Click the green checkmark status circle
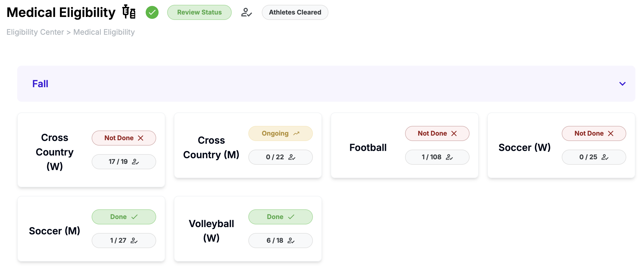 (x=152, y=12)
